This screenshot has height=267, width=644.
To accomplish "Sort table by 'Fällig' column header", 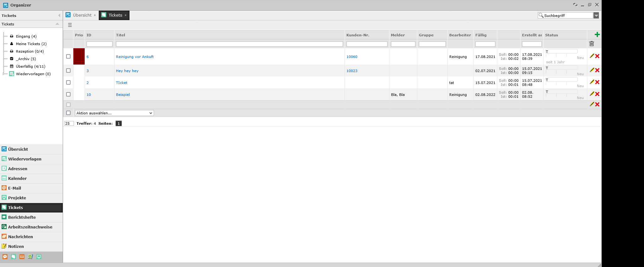I will point(481,35).
